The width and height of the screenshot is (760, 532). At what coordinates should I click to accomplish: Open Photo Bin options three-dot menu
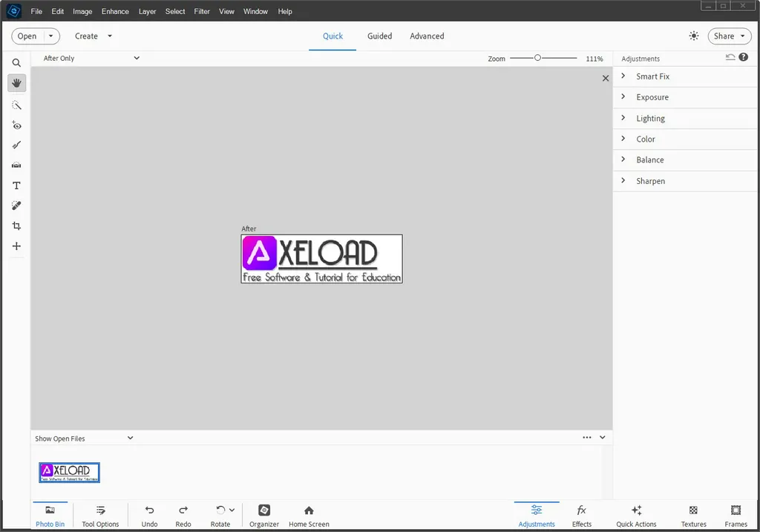click(x=587, y=438)
